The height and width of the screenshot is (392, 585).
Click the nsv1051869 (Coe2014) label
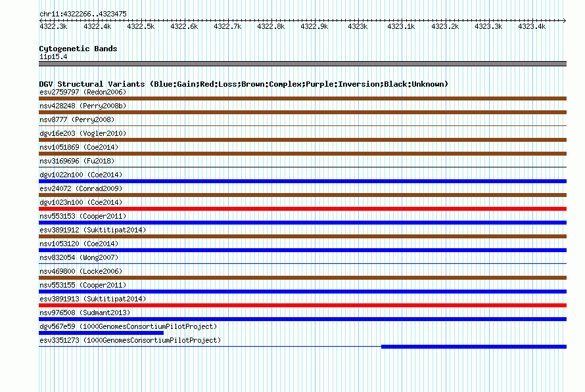79,147
